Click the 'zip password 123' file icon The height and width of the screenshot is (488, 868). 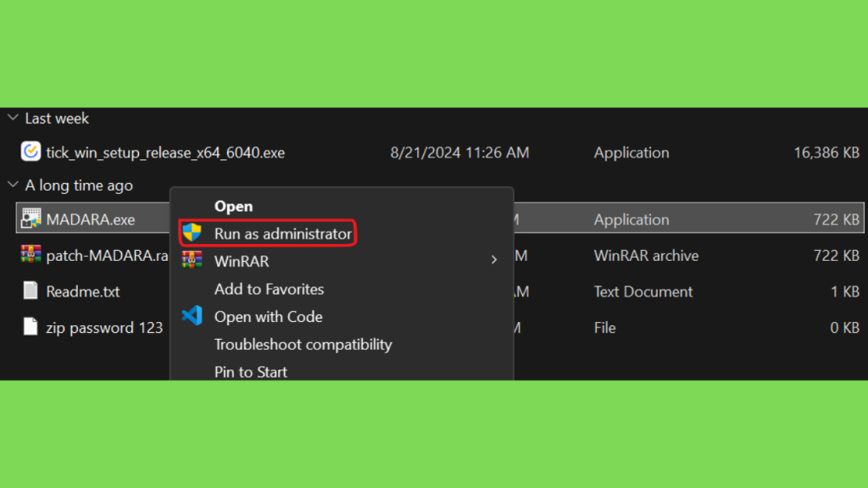[31, 326]
